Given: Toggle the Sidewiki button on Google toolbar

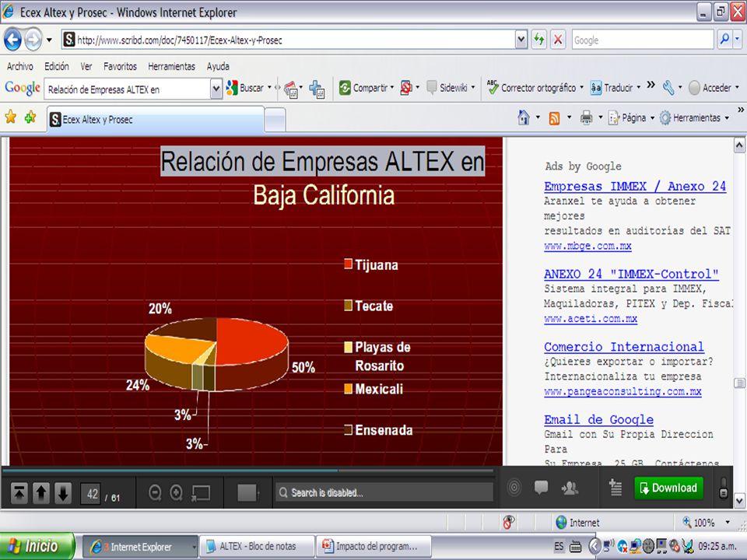Looking at the screenshot, I should click(447, 88).
